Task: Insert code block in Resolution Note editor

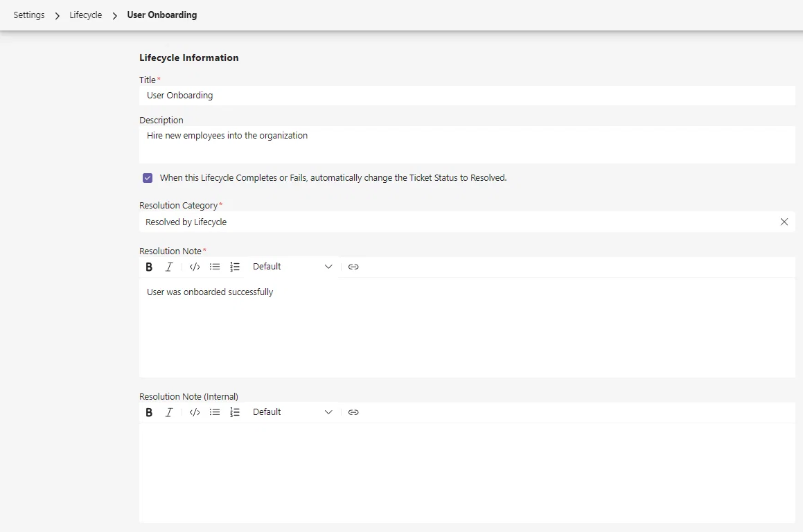Action: point(195,267)
